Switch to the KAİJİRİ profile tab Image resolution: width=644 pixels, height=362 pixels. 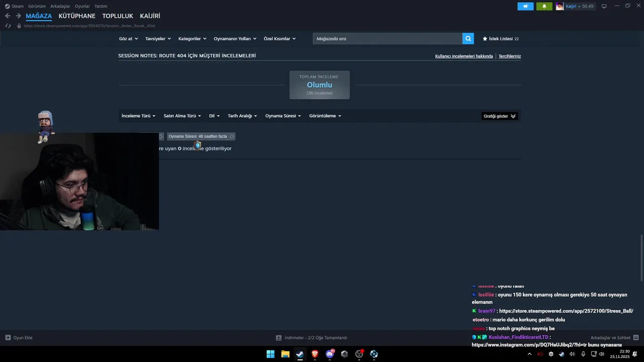click(x=150, y=16)
